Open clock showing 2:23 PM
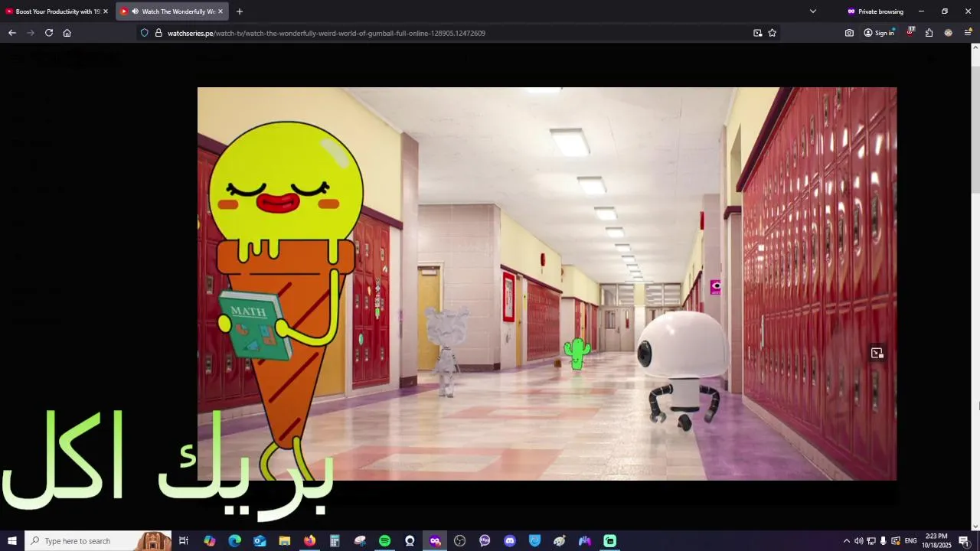Viewport: 980px width, 551px height. tap(937, 541)
